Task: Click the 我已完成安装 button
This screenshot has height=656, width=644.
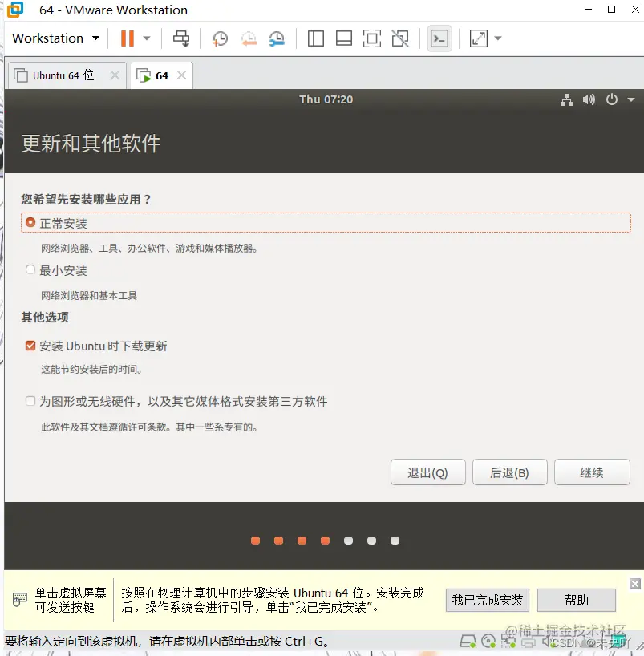Action: point(488,600)
